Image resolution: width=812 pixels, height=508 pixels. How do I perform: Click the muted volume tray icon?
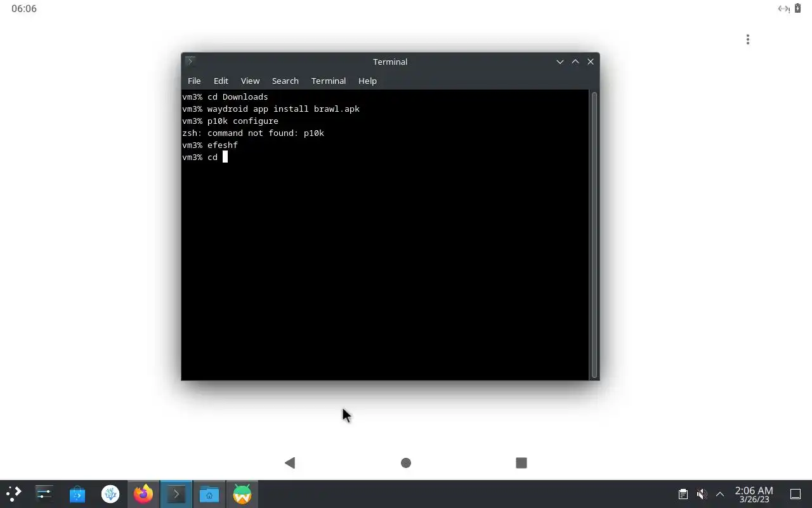[702, 494]
